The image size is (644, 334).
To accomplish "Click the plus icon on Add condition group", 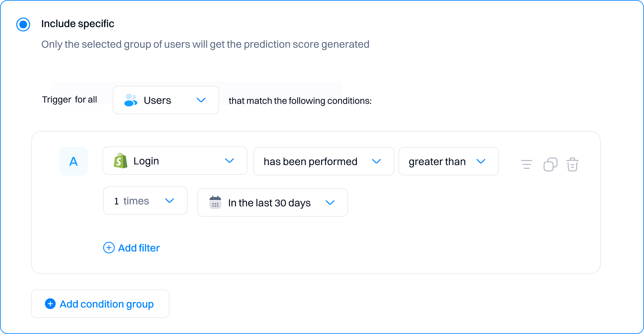I will (x=50, y=304).
